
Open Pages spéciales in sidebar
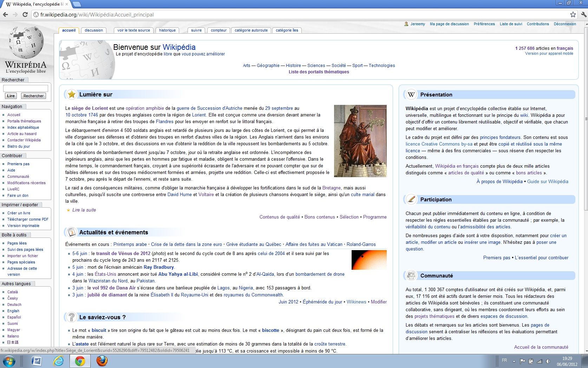pos(21,262)
